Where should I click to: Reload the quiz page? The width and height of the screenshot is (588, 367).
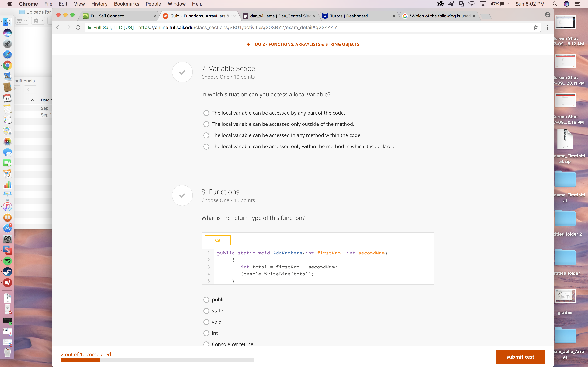78,27
